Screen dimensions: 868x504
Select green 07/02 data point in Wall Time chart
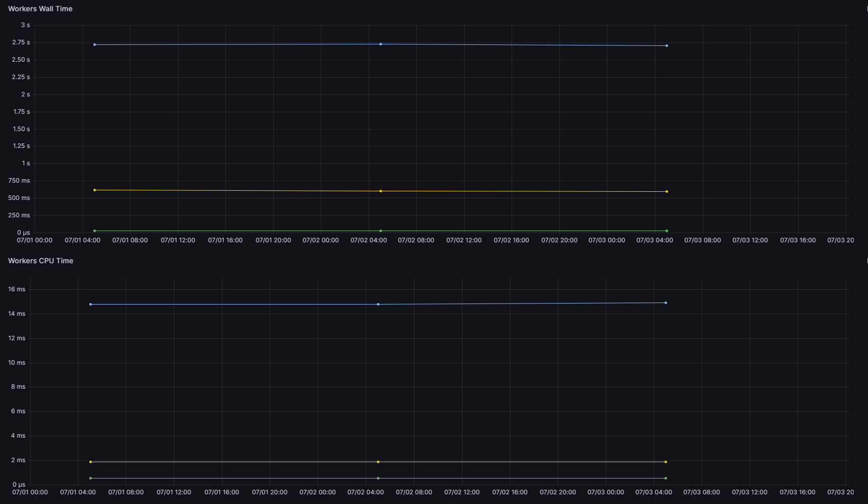(380, 231)
